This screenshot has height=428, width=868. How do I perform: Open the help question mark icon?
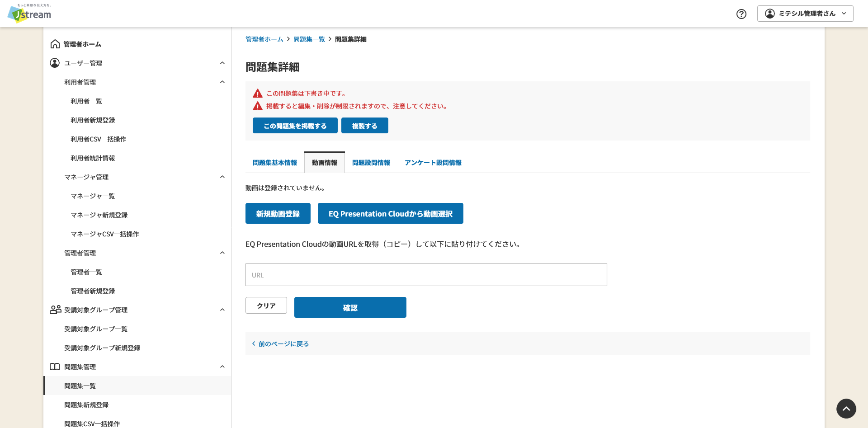pos(741,14)
